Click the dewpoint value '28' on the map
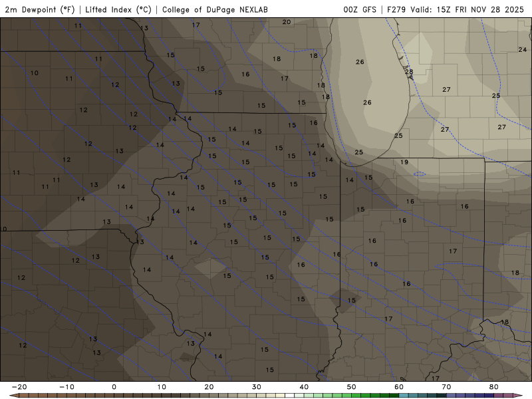532x399 pixels. click(409, 72)
